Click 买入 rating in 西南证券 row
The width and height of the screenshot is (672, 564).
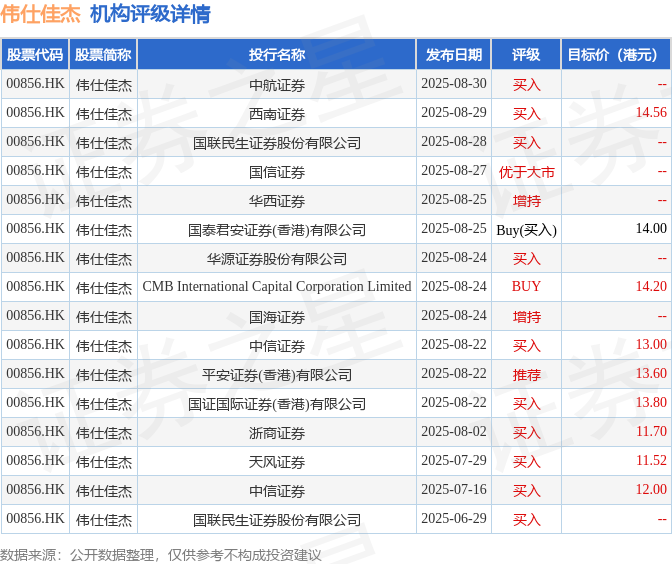pos(526,114)
